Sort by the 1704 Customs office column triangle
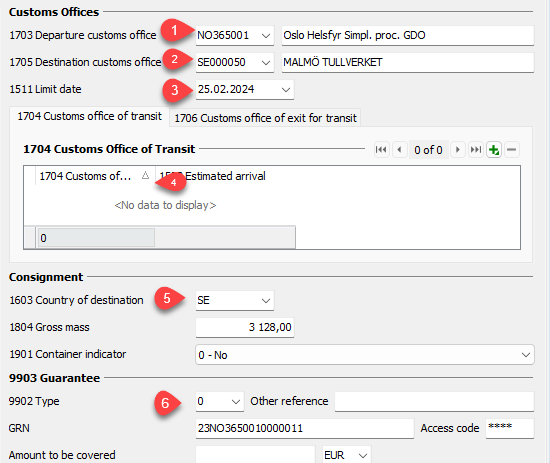The width and height of the screenshot is (550, 463). 145,175
